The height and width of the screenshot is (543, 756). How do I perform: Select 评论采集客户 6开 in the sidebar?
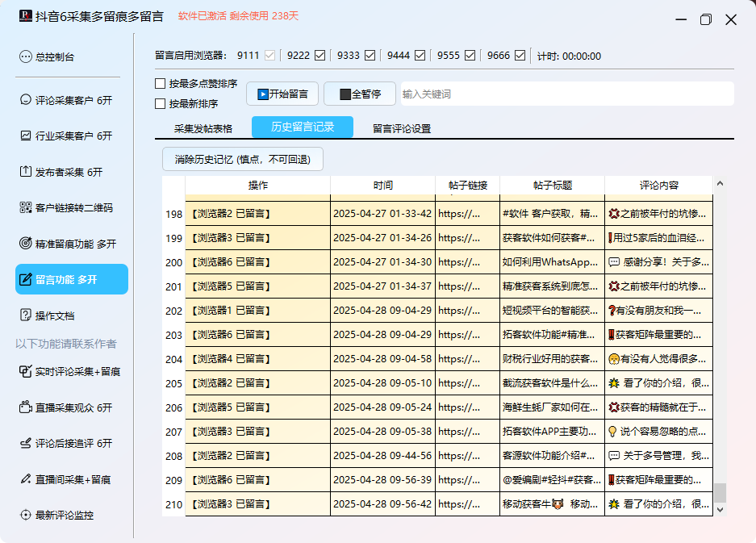click(x=73, y=101)
